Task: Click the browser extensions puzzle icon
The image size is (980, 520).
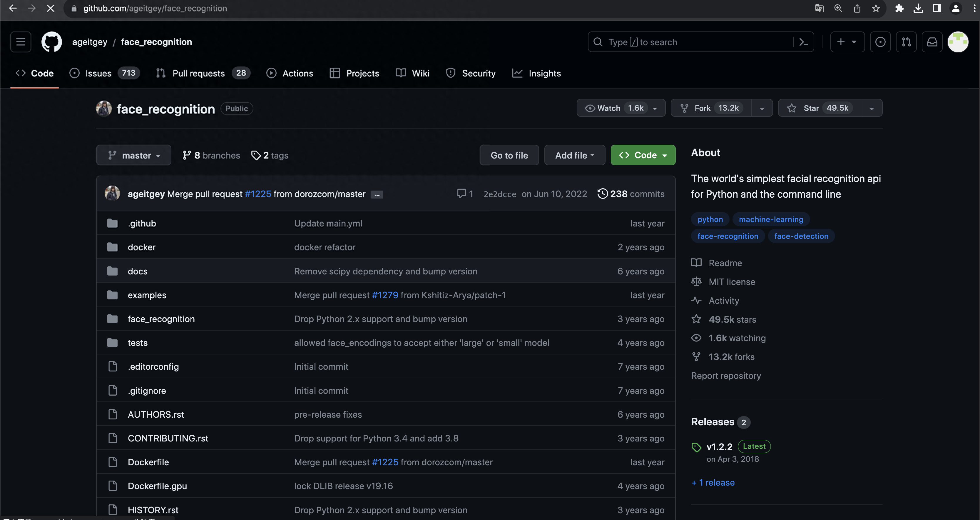Action: coord(899,8)
